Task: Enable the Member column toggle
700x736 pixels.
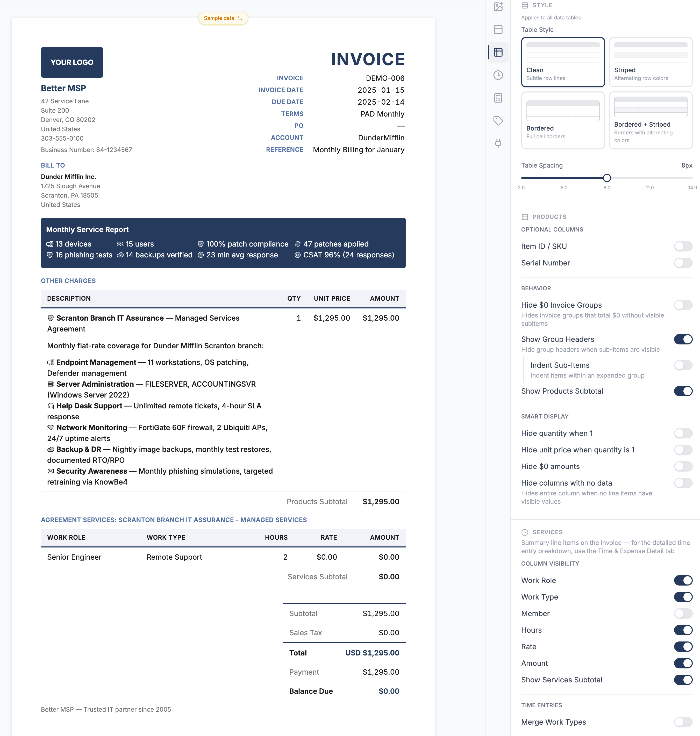Action: 683,613
